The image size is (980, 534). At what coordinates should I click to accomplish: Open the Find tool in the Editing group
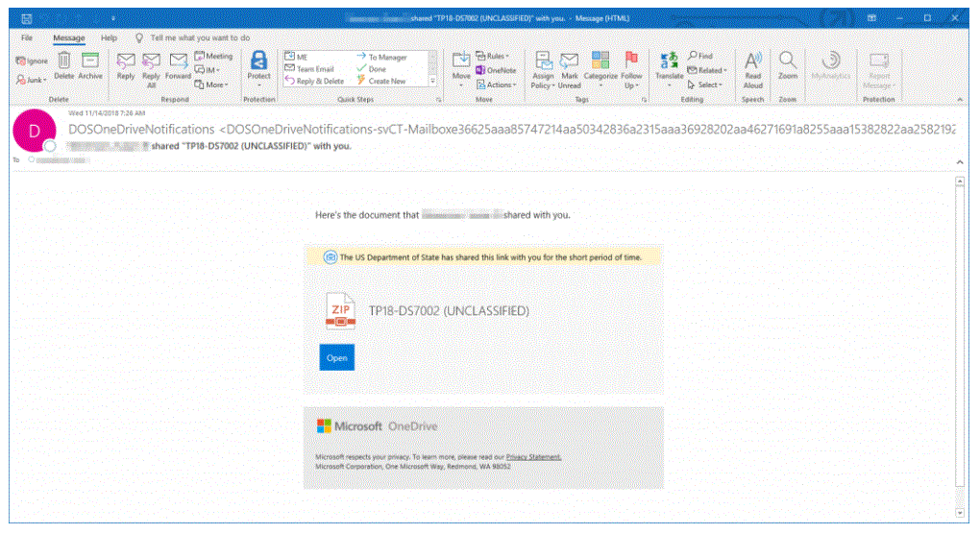[x=699, y=57]
